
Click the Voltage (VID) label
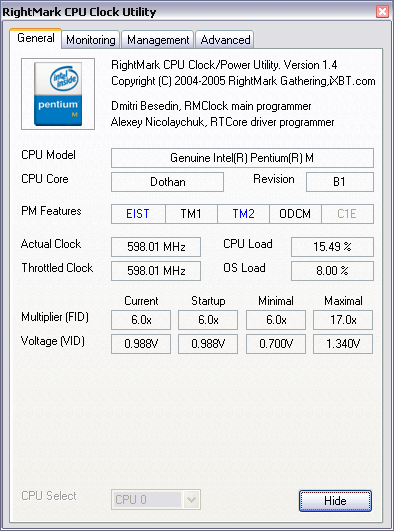pyautogui.click(x=53, y=341)
